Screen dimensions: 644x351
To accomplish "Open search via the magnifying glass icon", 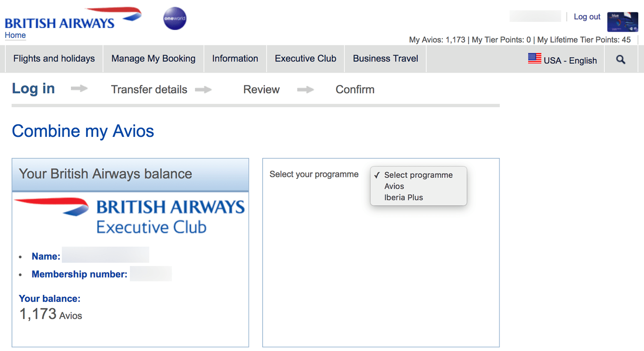I will (x=620, y=59).
